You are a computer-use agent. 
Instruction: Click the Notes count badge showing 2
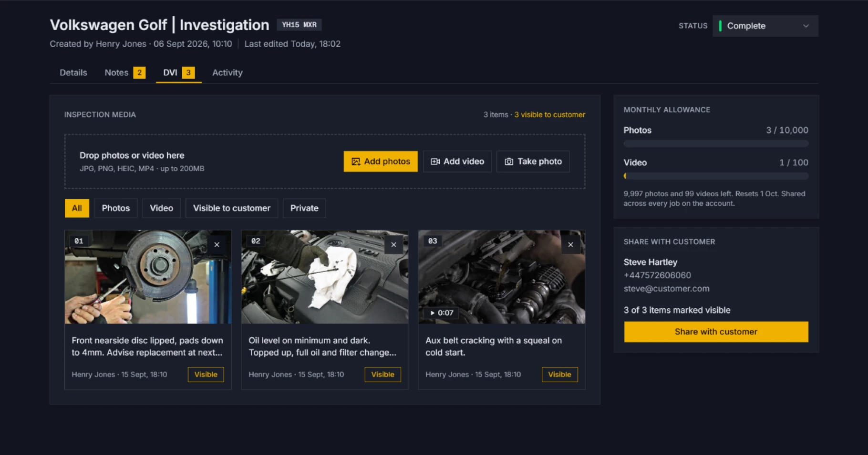tap(139, 72)
